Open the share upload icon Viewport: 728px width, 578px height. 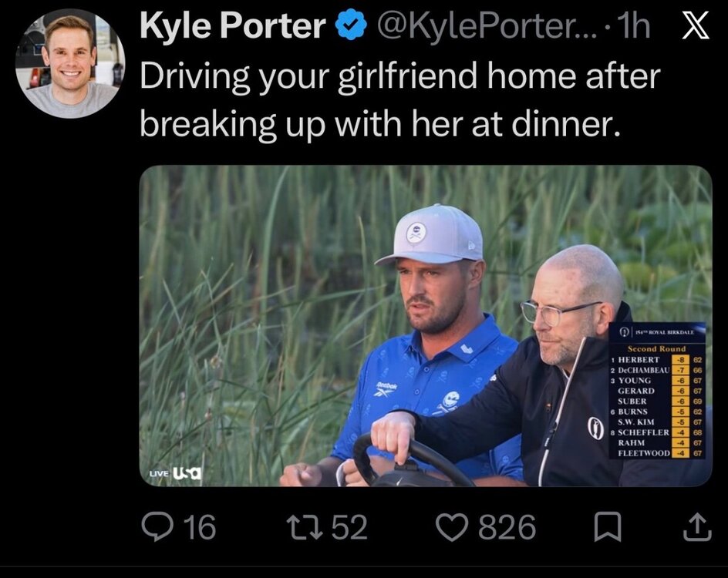697,527
